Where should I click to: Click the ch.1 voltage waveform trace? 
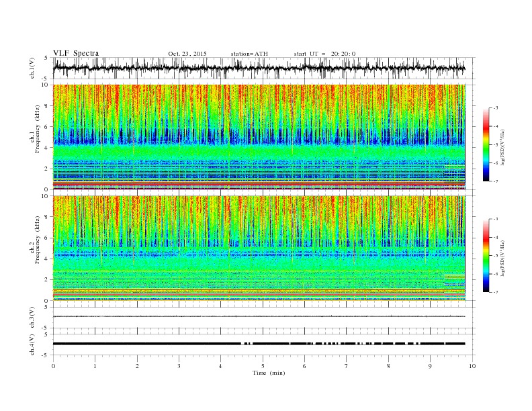[259, 68]
